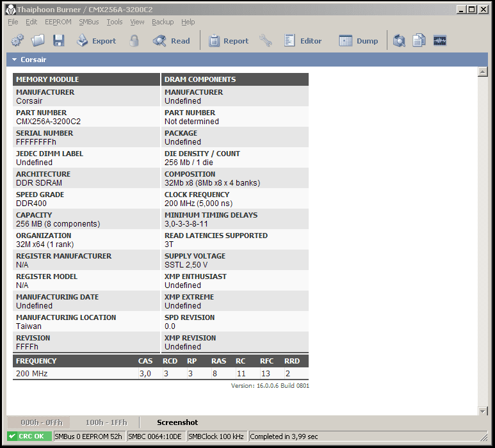
Task: Click the wrench tools icon
Action: coord(266,41)
